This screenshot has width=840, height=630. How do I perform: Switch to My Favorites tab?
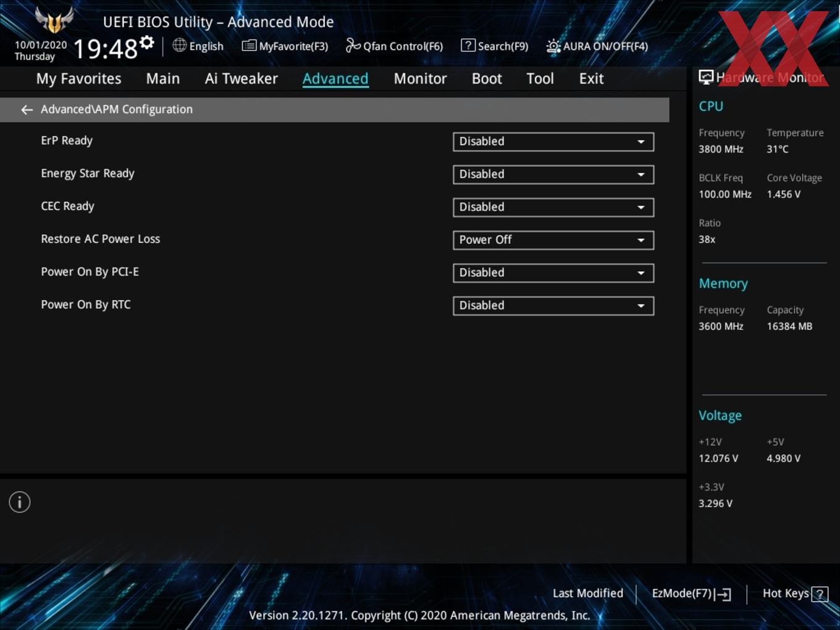[x=78, y=78]
